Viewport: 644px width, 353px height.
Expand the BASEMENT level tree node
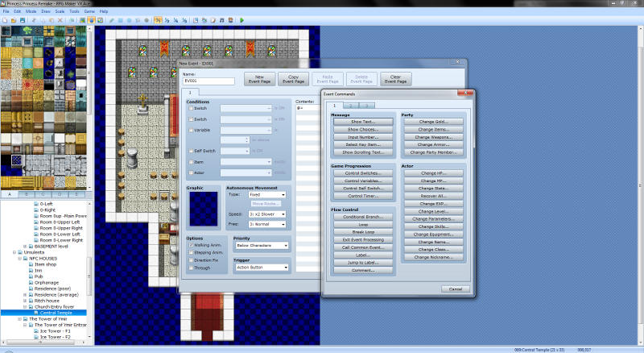(26, 246)
